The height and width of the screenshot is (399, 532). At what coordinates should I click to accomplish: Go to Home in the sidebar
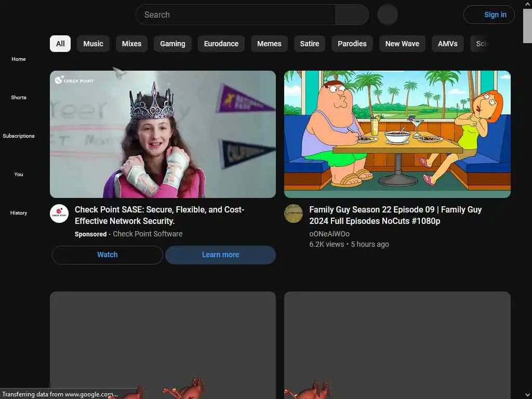(x=19, y=59)
